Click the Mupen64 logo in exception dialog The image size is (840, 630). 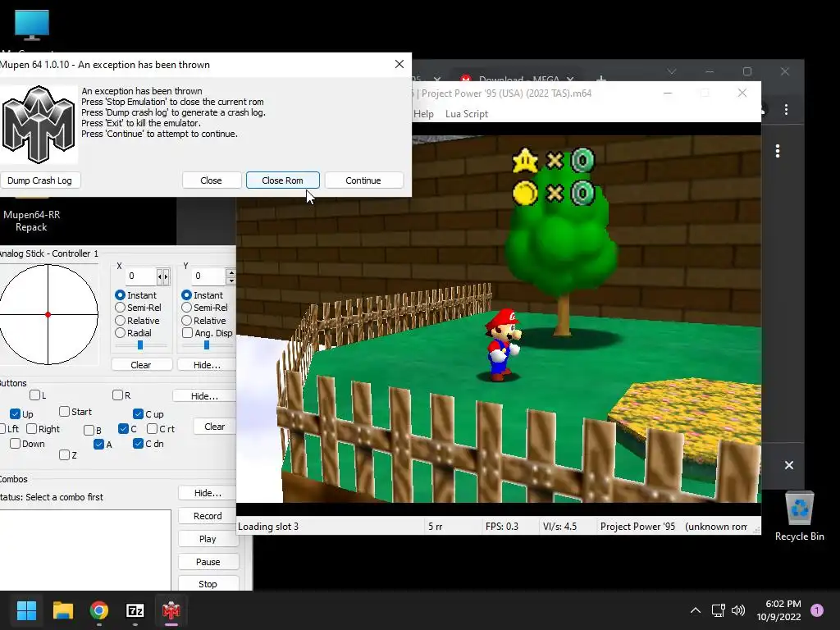pyautogui.click(x=39, y=125)
